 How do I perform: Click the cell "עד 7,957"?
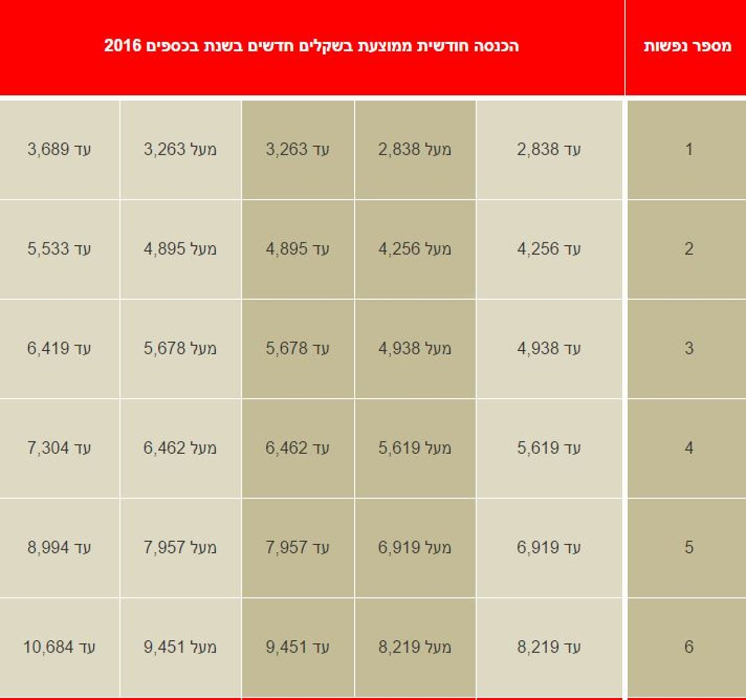[298, 548]
